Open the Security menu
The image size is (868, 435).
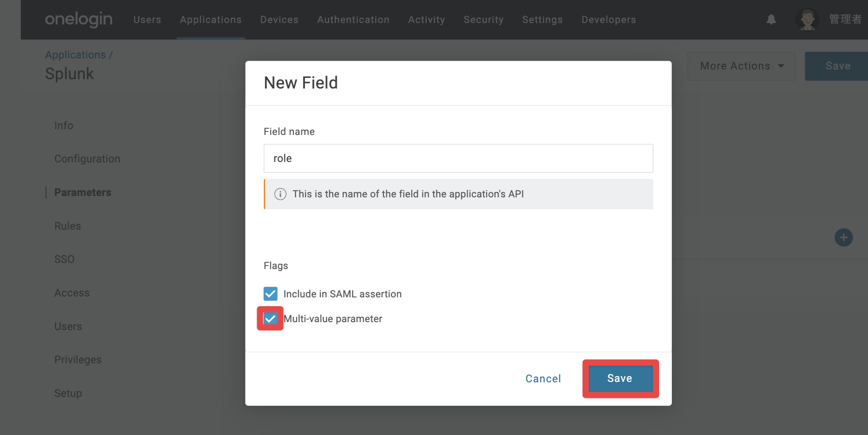[x=483, y=20]
